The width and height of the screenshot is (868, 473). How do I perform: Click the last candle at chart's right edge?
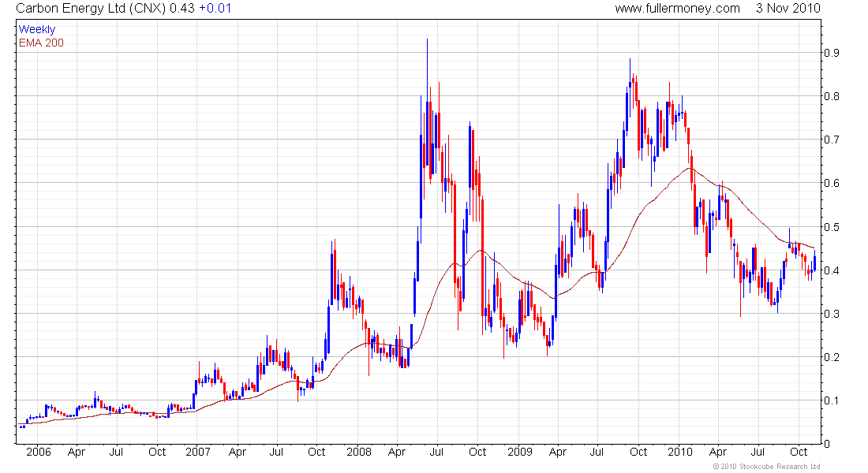pos(814,260)
